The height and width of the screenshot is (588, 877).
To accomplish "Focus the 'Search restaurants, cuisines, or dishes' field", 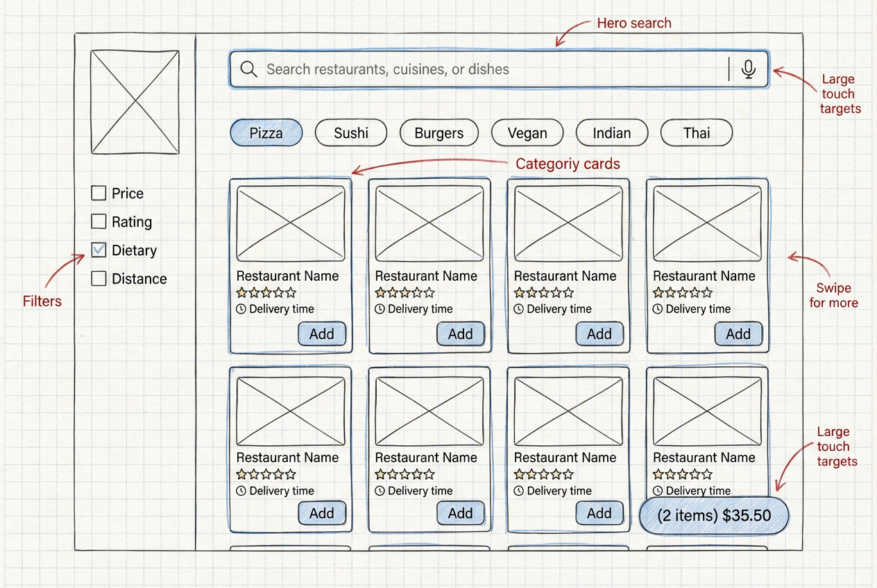I will (499, 69).
